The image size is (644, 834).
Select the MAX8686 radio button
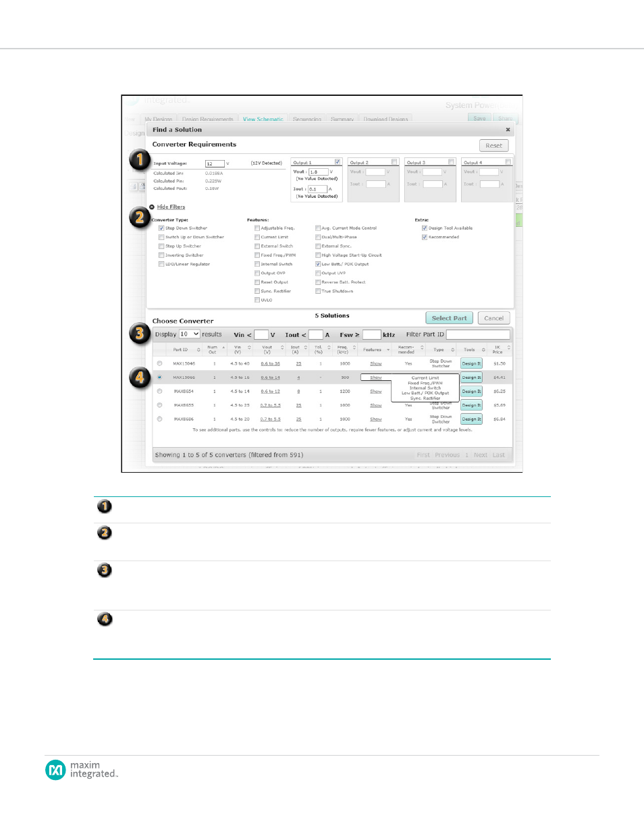coord(160,419)
